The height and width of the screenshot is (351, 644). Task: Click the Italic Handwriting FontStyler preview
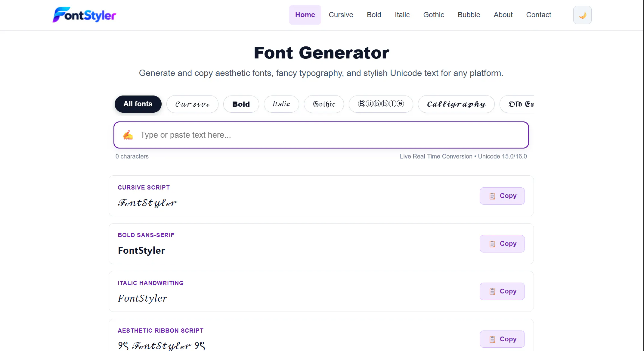point(142,298)
